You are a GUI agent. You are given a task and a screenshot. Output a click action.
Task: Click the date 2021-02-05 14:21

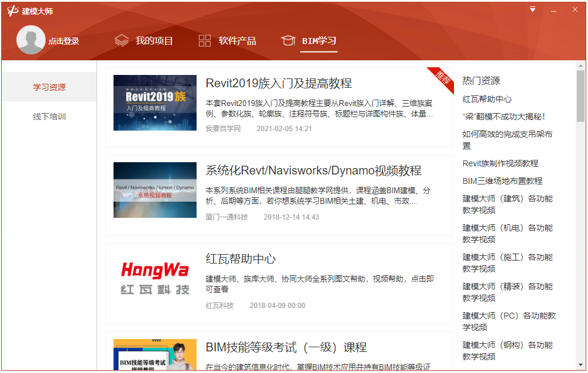tap(284, 129)
